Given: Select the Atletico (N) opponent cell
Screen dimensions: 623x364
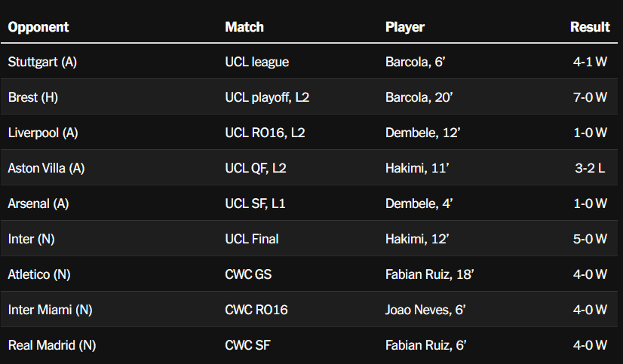Looking at the screenshot, I should point(41,274).
